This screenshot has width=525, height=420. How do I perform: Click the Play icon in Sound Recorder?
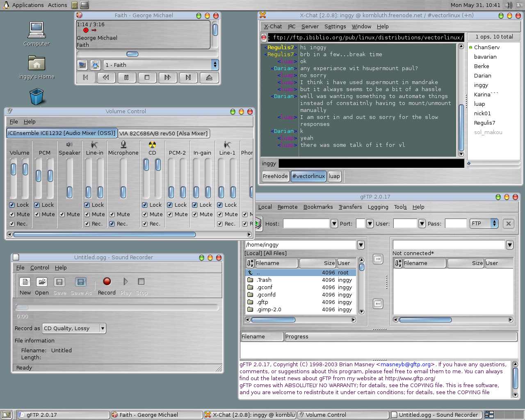tap(126, 286)
